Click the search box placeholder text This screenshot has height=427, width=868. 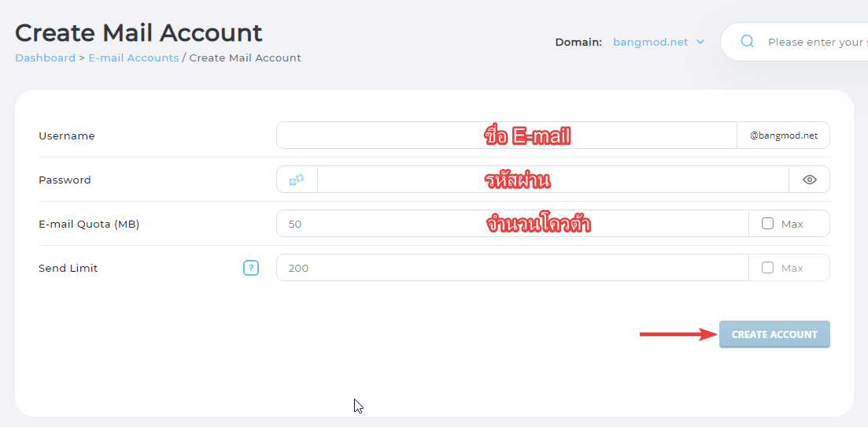click(818, 42)
